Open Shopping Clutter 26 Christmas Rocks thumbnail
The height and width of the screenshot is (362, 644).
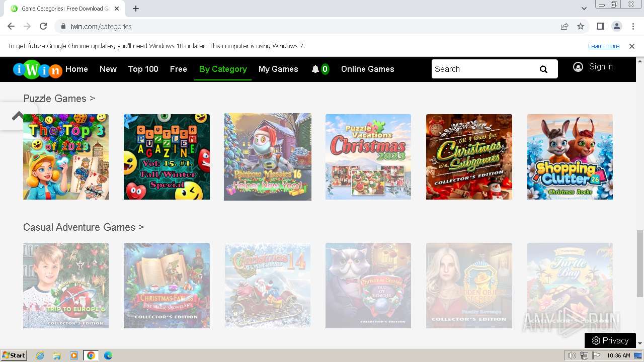[x=570, y=157]
